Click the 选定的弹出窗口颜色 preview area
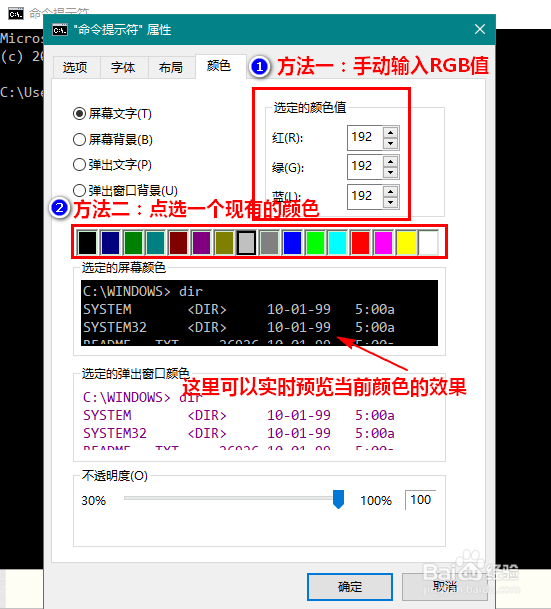The width and height of the screenshot is (551, 609). tap(259, 419)
